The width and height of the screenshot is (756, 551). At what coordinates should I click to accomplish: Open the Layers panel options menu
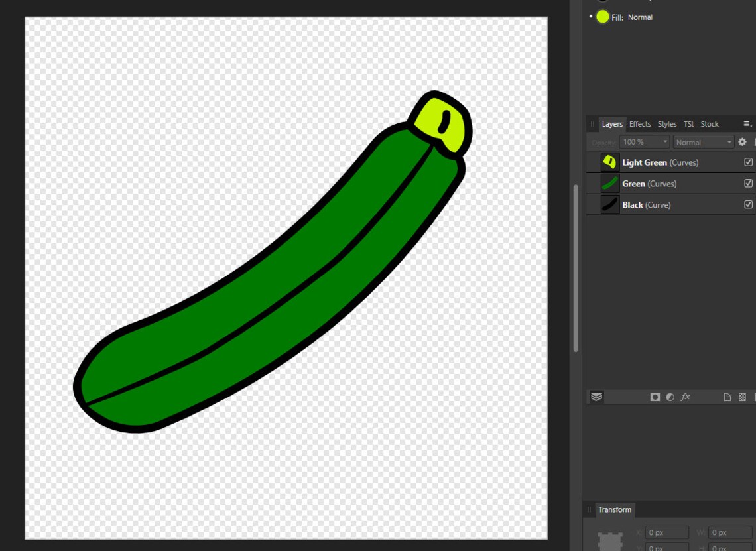(x=747, y=123)
